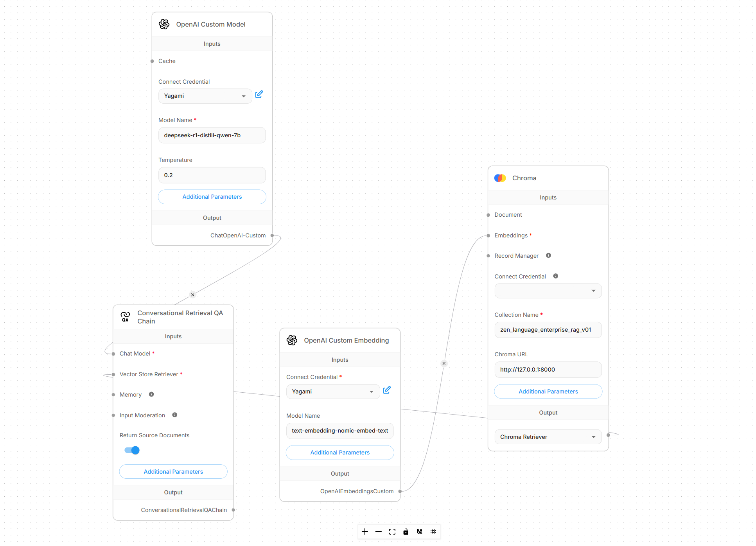Click the Document input anchor on Chroma

[488, 215]
